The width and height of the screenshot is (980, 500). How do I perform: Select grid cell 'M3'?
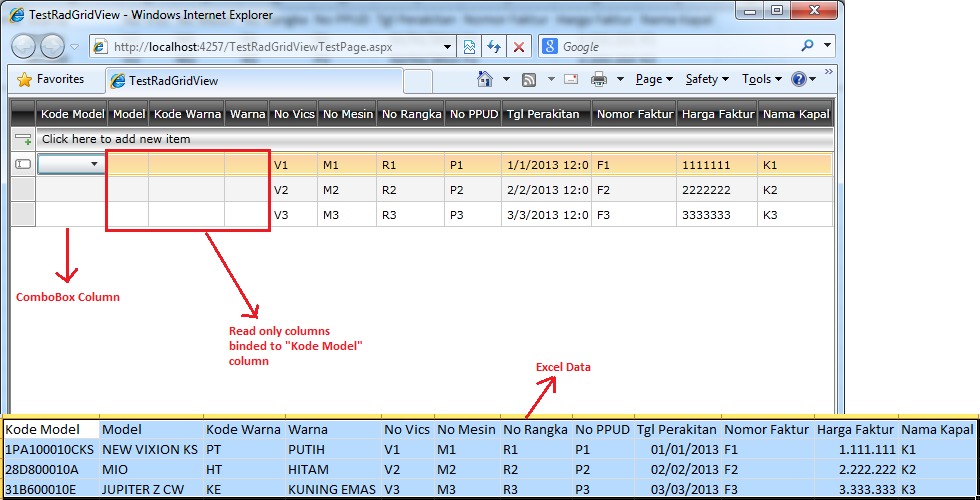click(348, 214)
